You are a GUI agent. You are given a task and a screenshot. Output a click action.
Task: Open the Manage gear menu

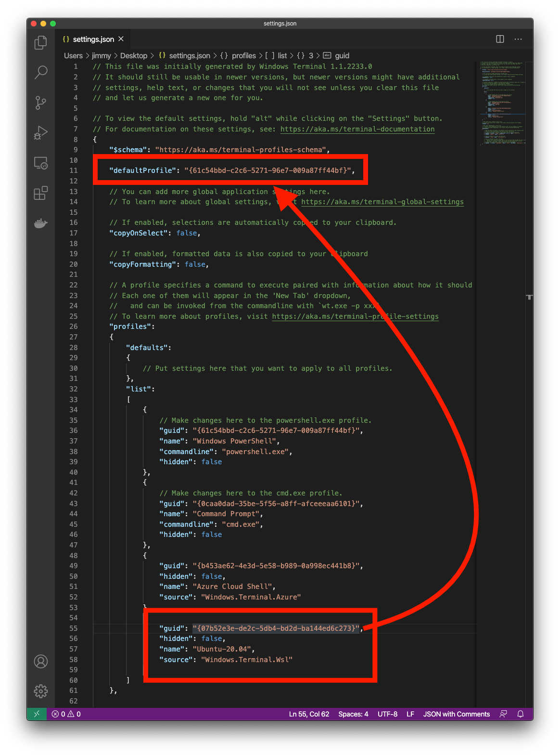41,691
